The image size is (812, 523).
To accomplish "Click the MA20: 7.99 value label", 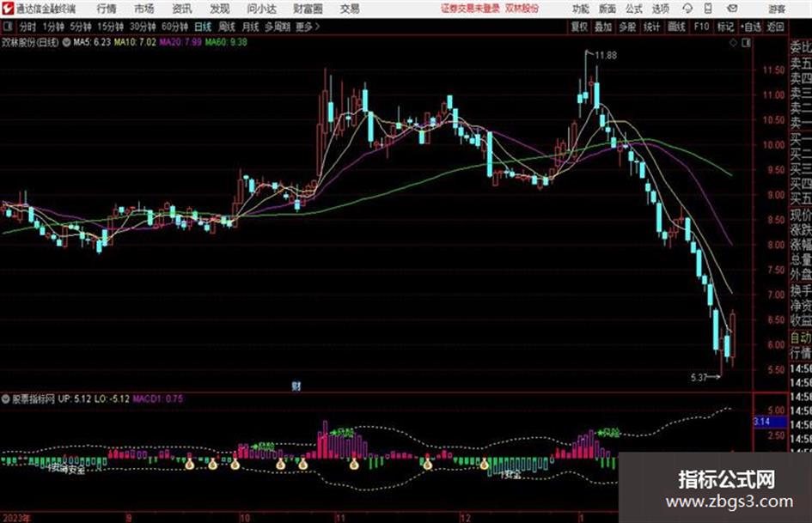I will tap(180, 42).
